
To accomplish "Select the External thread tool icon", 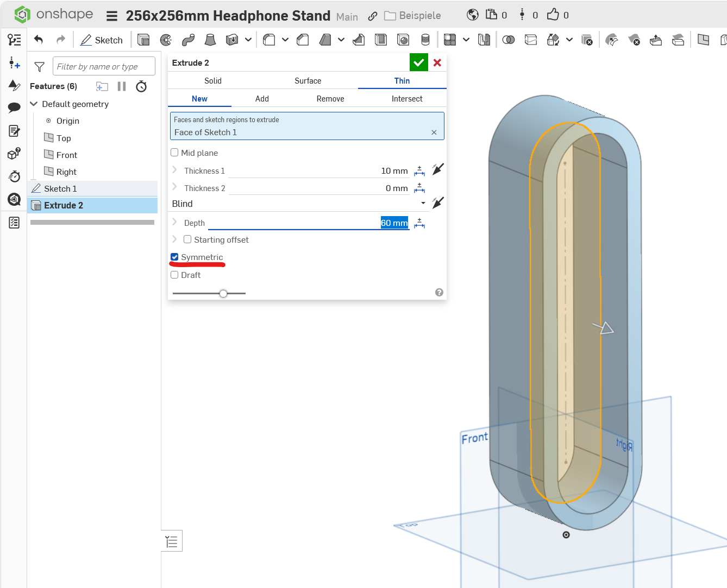I will 425,40.
